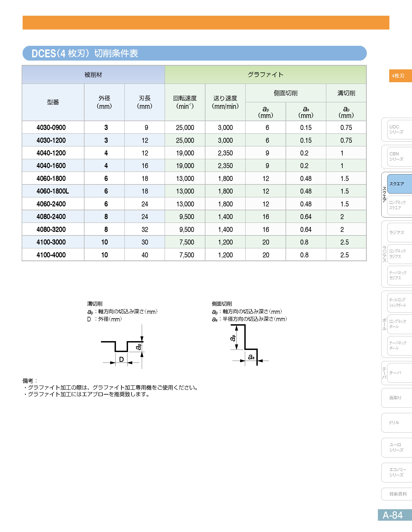The width and height of the screenshot is (412, 532).
Task: Click model number 4040-1200
Action: 51,153
